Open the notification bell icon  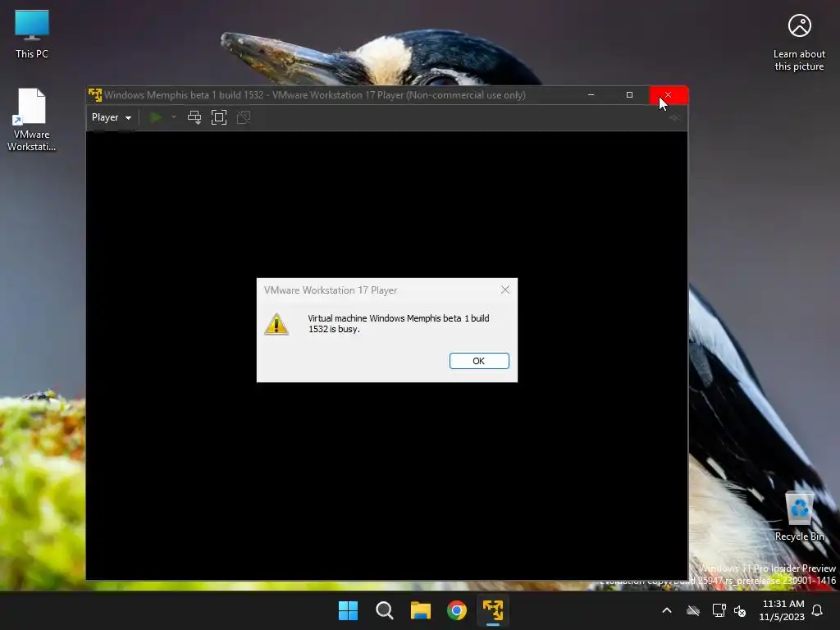point(817,610)
